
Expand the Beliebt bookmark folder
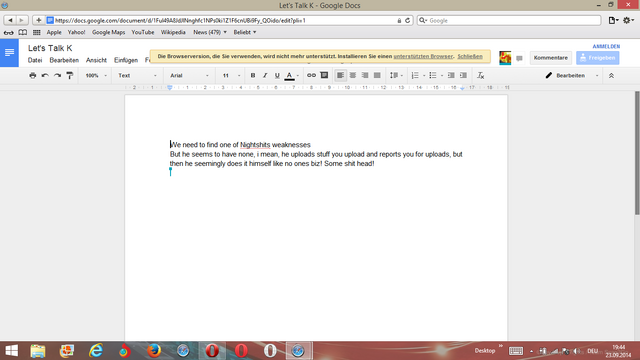[245, 32]
